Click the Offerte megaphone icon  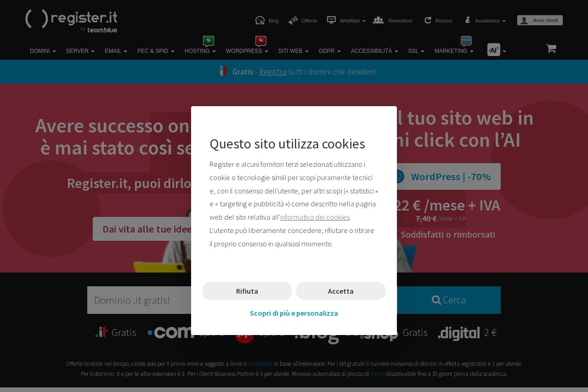[x=293, y=20]
